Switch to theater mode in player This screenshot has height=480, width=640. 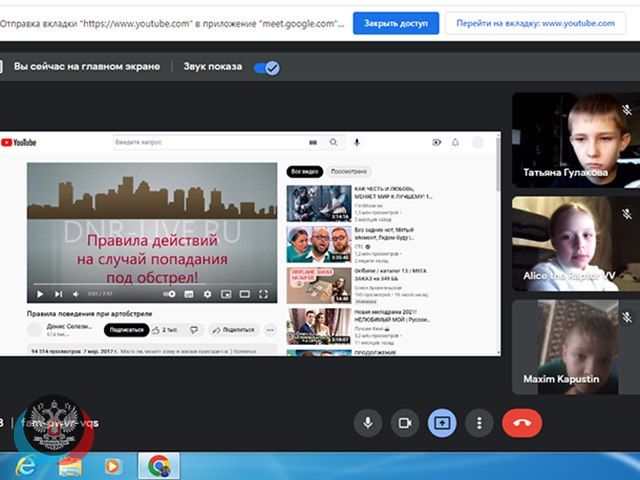244,294
